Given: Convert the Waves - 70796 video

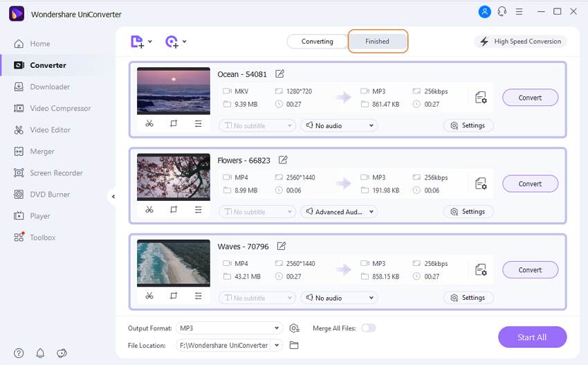Looking at the screenshot, I should [530, 270].
